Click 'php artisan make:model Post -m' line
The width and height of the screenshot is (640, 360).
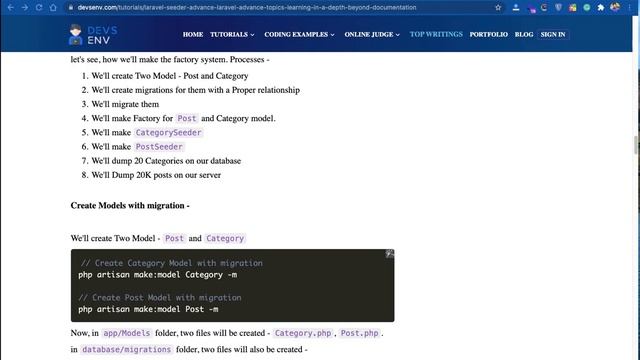click(x=148, y=309)
